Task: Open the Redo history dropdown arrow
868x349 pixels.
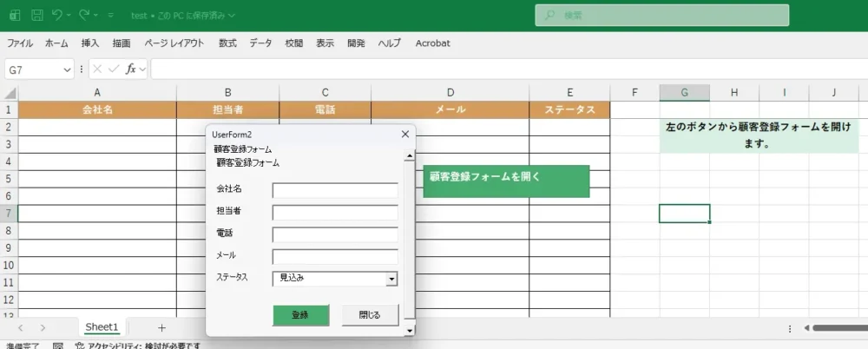Action: (x=95, y=16)
